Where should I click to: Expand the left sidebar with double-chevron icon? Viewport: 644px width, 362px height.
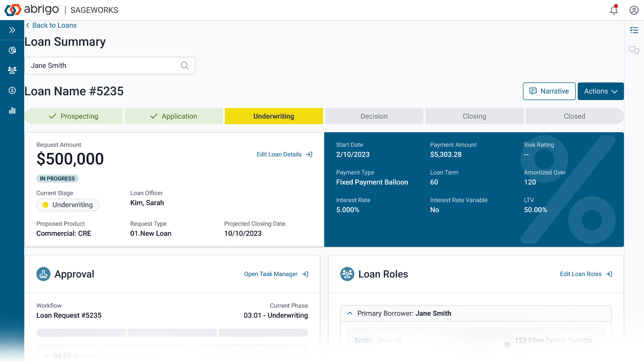coord(12,30)
